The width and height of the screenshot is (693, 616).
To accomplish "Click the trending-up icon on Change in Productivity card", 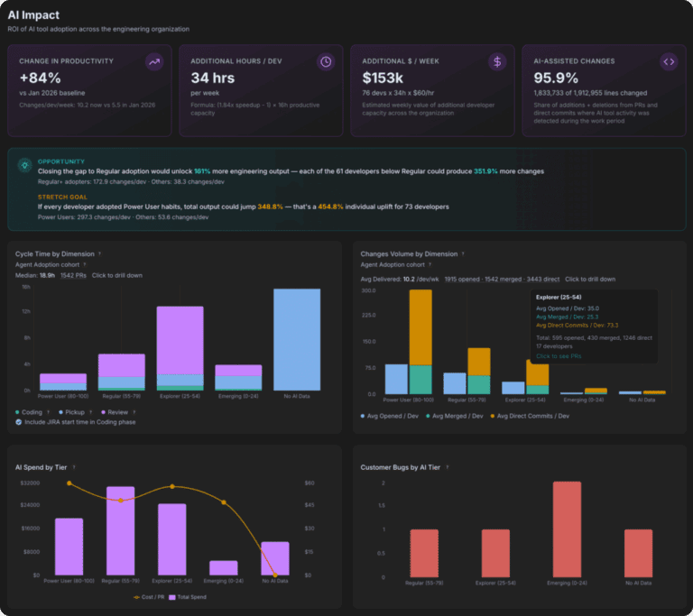I will pyautogui.click(x=154, y=62).
